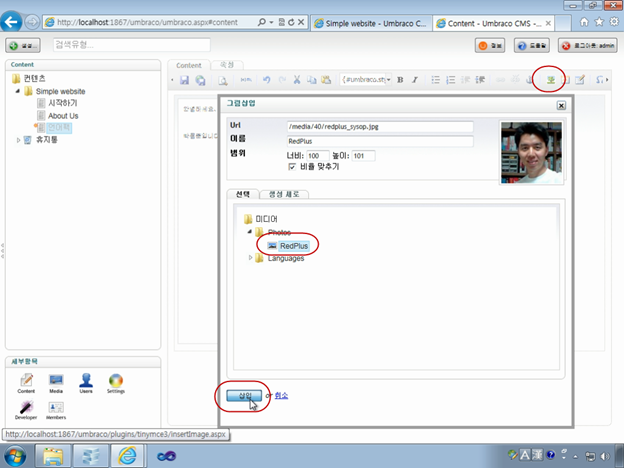Open the Content section icon

click(26, 383)
